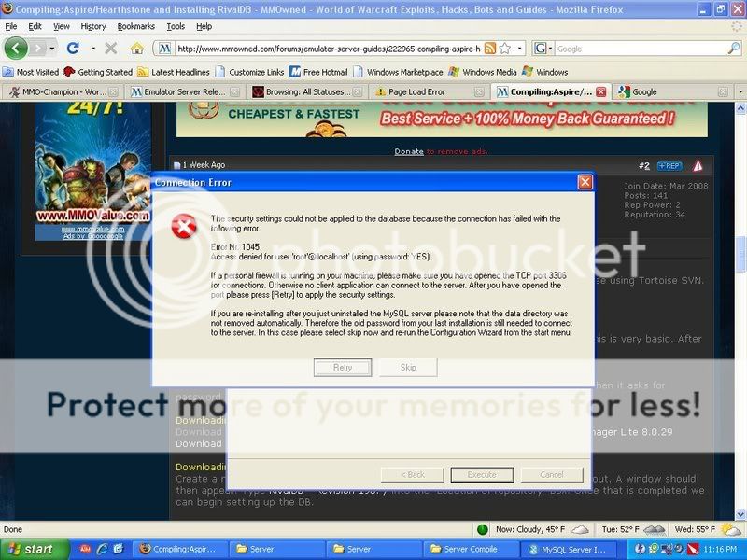The height and width of the screenshot is (560, 747).
Task: Click the page scrollbar up arrow
Action: 740,108
